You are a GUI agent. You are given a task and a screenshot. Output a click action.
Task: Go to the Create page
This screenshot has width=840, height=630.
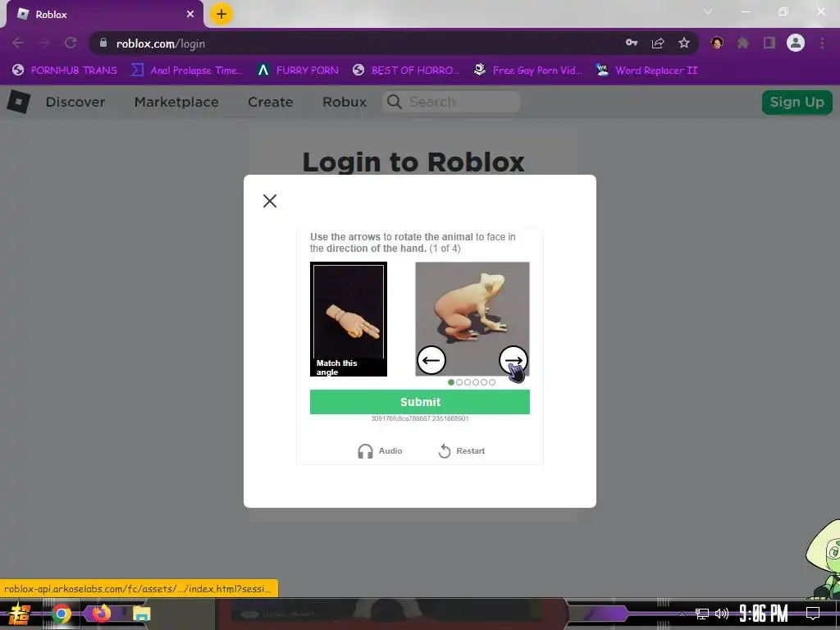click(270, 102)
